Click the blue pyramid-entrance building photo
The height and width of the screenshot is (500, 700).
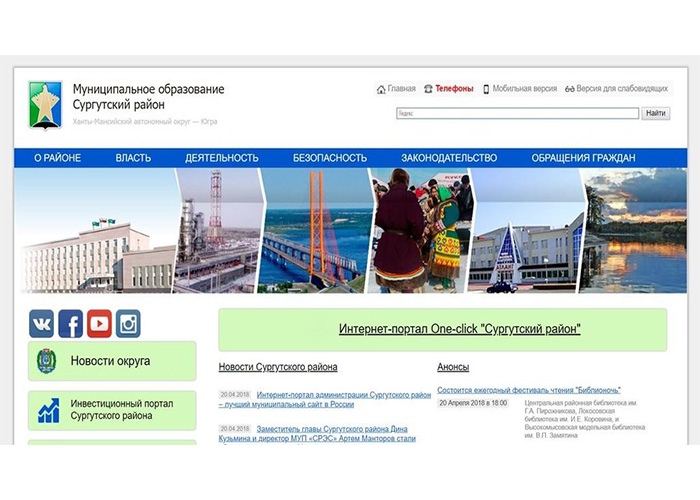527,231
